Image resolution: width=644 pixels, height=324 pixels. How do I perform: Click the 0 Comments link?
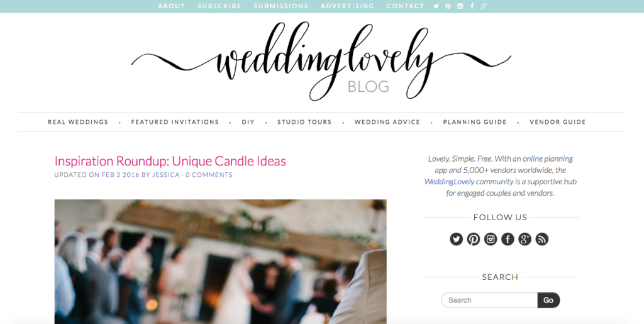pyautogui.click(x=209, y=175)
